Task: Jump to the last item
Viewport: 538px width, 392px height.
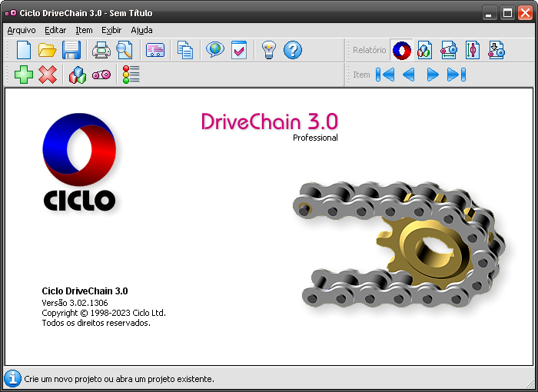Action: 457,75
